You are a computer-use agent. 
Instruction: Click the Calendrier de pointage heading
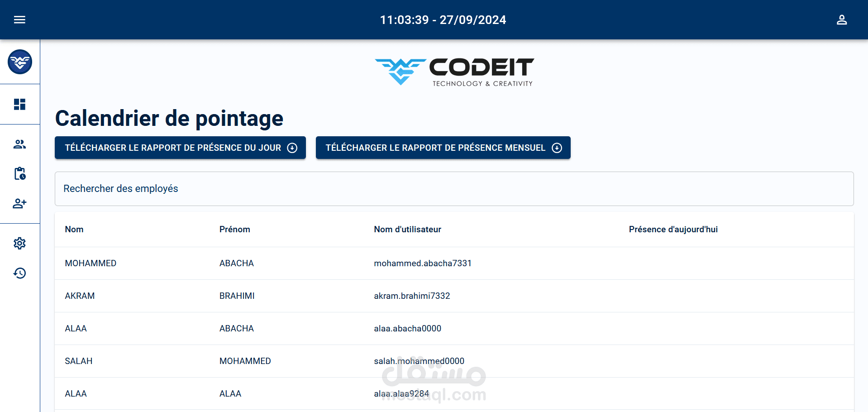(169, 119)
